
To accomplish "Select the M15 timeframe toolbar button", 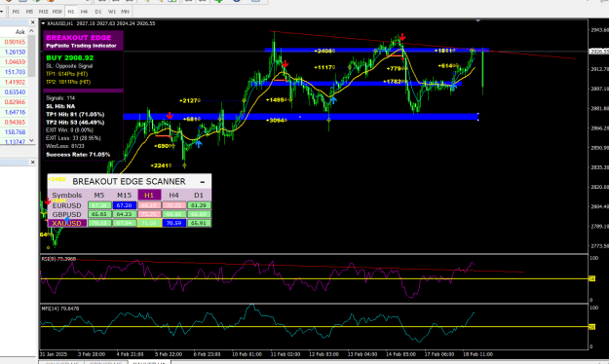I will click(43, 12).
